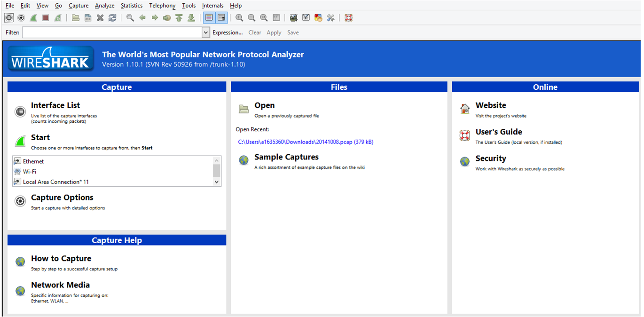The height and width of the screenshot is (317, 644).
Task: Open the Telephony menu
Action: pyautogui.click(x=162, y=6)
